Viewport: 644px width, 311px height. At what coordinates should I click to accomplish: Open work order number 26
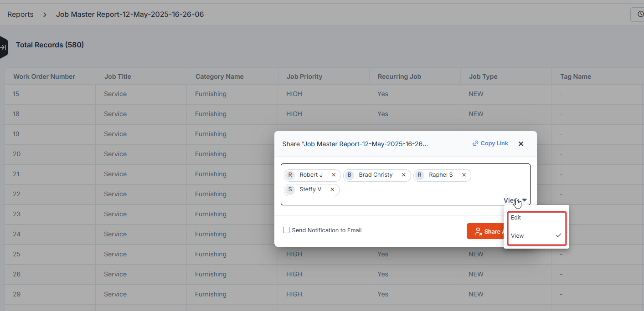pyautogui.click(x=16, y=274)
